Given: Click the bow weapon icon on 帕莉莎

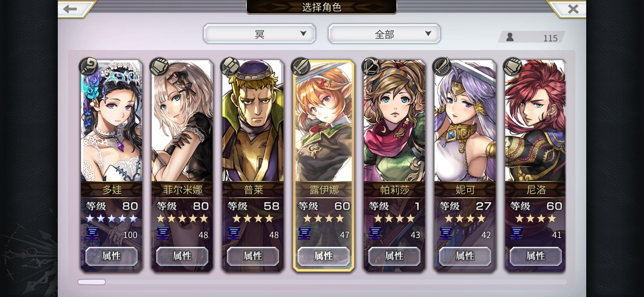Looking at the screenshot, I should (371, 67).
